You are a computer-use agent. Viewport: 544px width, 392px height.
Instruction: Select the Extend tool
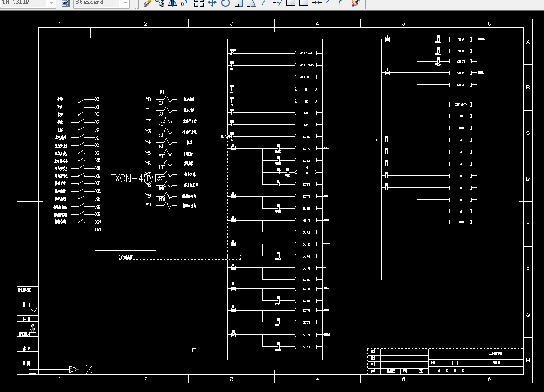click(278, 3)
